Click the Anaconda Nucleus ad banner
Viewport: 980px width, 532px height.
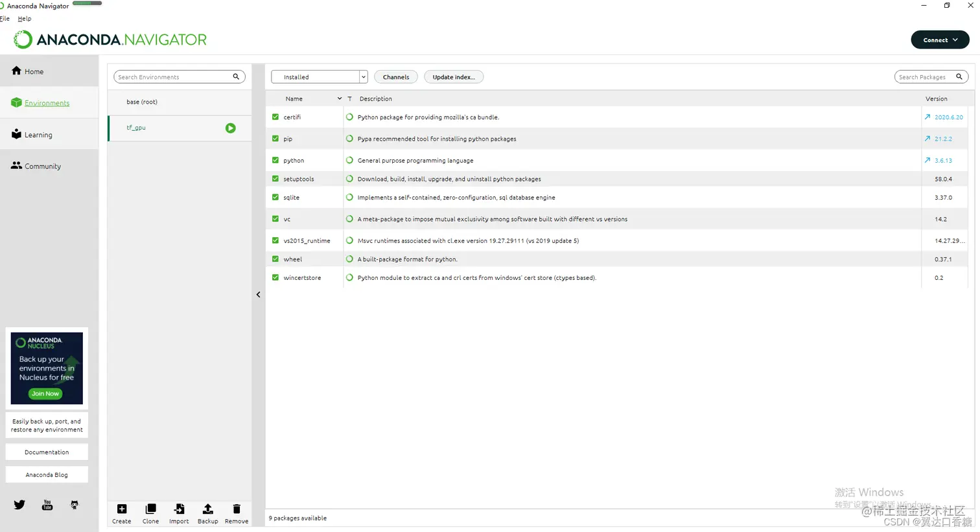[x=47, y=368]
